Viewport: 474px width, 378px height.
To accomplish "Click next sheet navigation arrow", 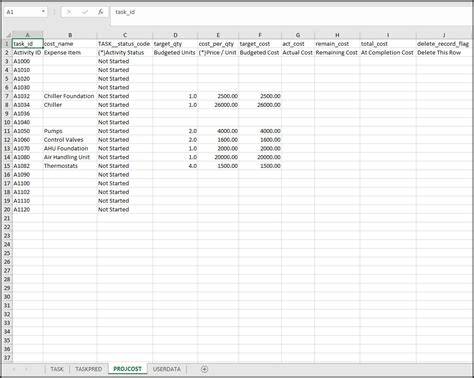I will (x=26, y=369).
